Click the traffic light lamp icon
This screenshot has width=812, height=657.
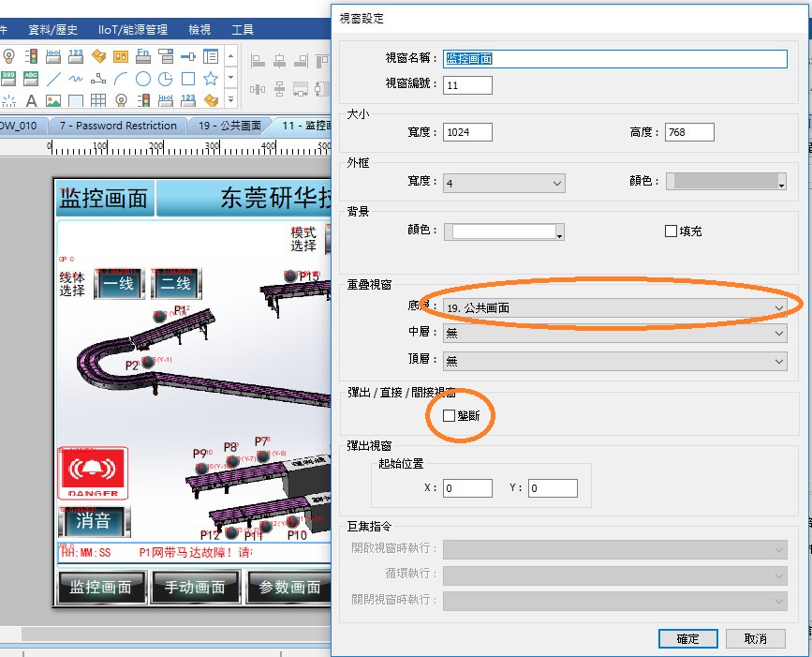(31, 56)
